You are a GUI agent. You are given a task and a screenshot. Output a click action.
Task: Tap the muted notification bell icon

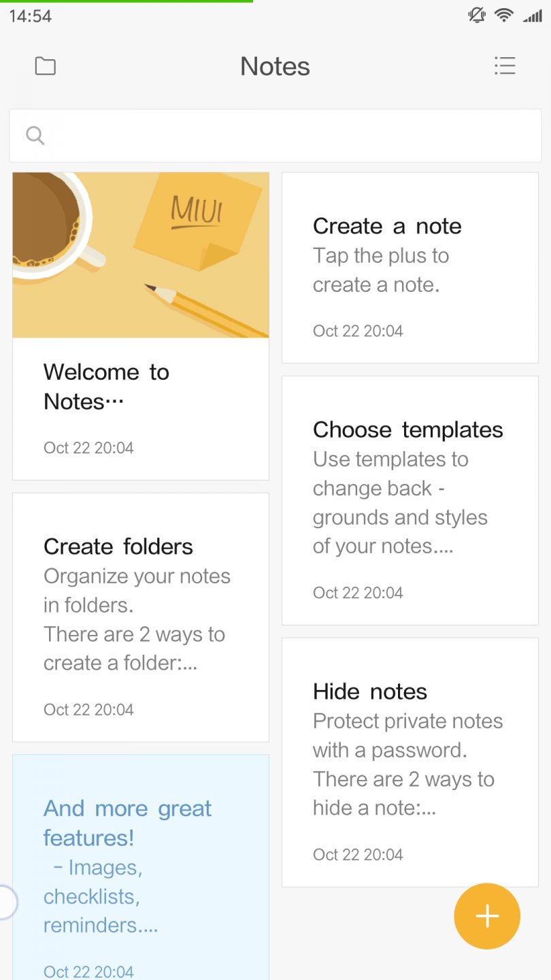(477, 15)
